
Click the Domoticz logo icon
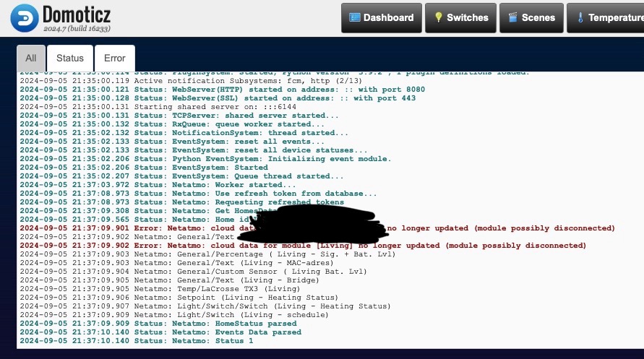click(x=25, y=18)
